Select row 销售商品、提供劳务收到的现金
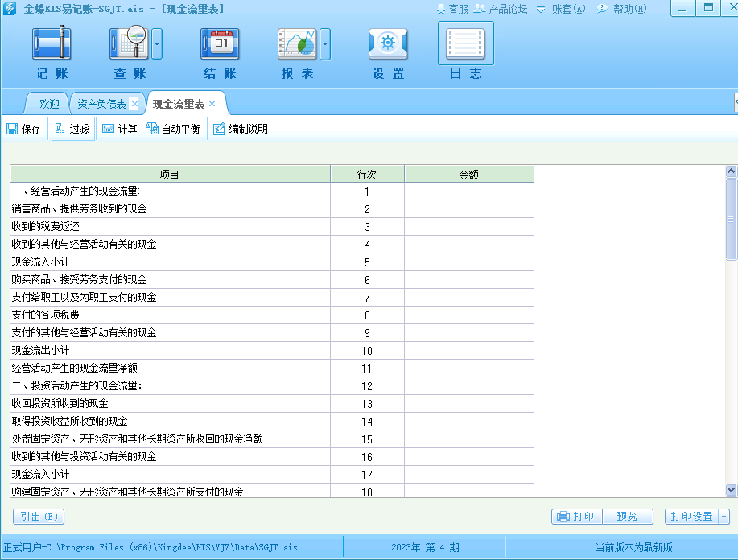The image size is (738, 560). click(x=272, y=209)
